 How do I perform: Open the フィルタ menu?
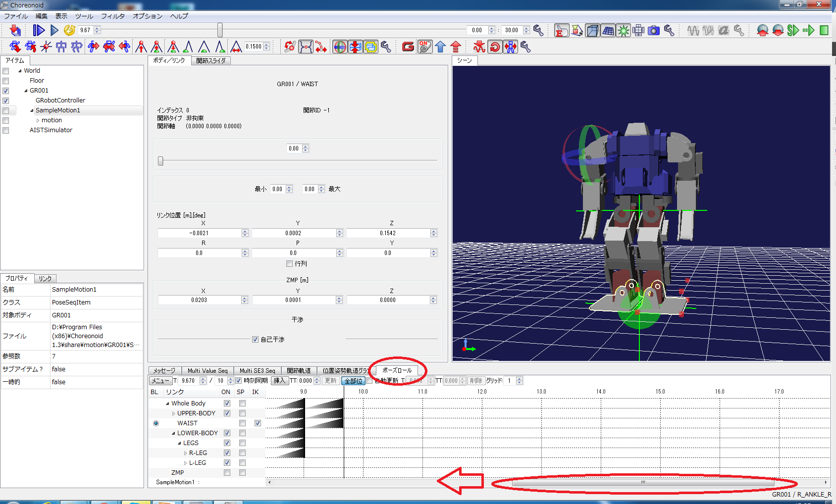tap(112, 16)
